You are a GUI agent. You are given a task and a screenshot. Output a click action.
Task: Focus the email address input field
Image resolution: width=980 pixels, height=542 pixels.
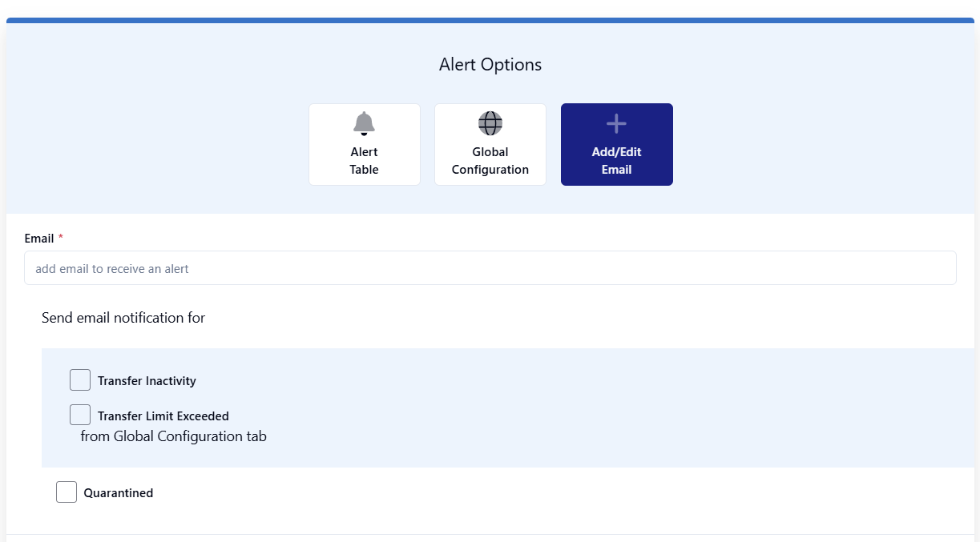(490, 268)
